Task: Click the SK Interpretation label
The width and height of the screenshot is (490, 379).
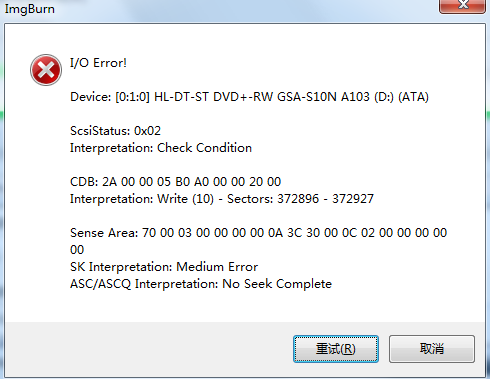Action: pyautogui.click(x=121, y=267)
